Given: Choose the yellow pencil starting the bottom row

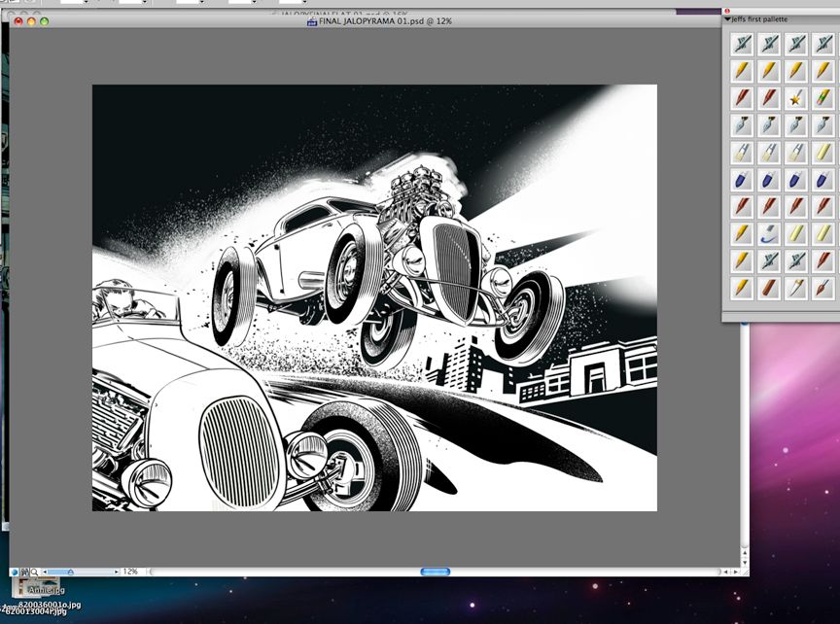Looking at the screenshot, I should pos(742,288).
